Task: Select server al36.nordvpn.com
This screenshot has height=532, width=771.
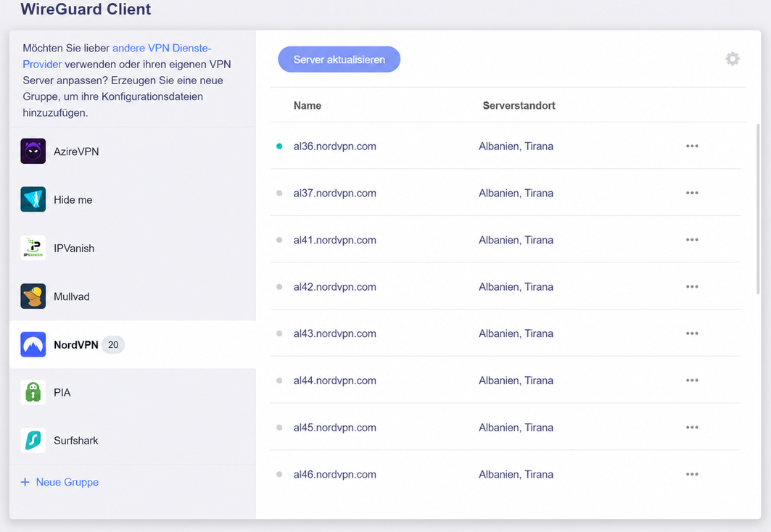Action: tap(335, 146)
